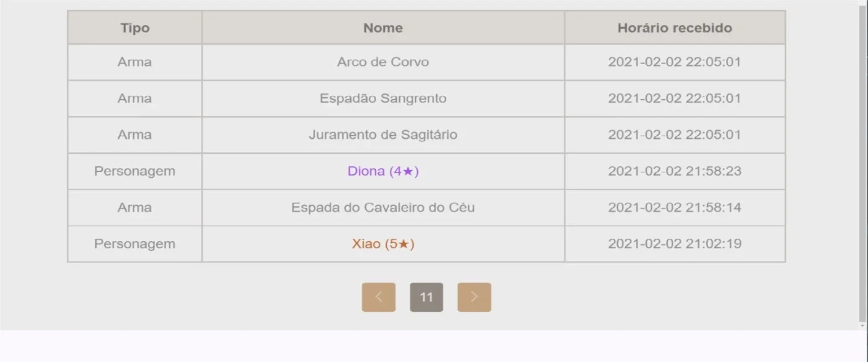Click the Nome column header
The image size is (868, 362).
(x=383, y=28)
